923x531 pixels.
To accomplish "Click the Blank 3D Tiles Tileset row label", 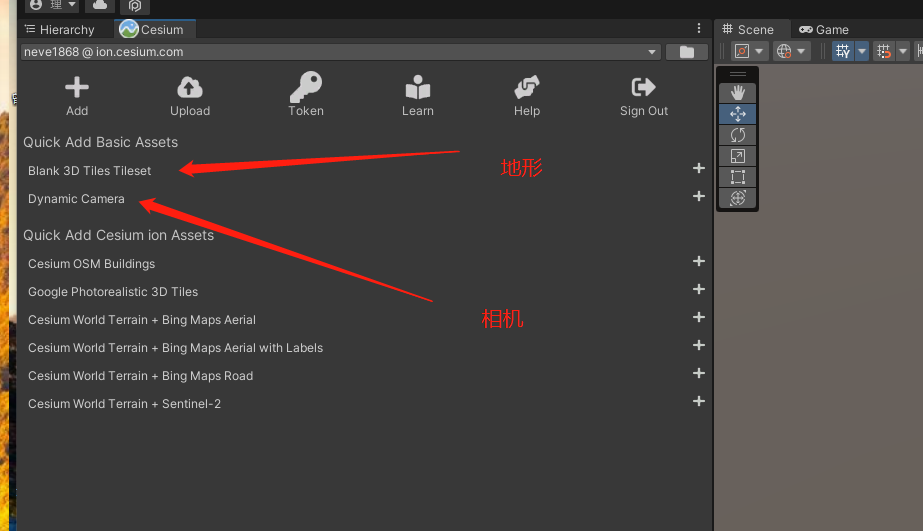I will [x=89, y=171].
